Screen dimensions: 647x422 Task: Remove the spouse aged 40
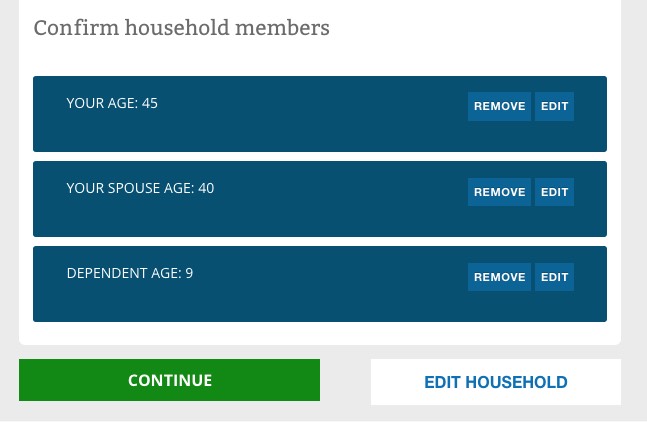tap(499, 192)
